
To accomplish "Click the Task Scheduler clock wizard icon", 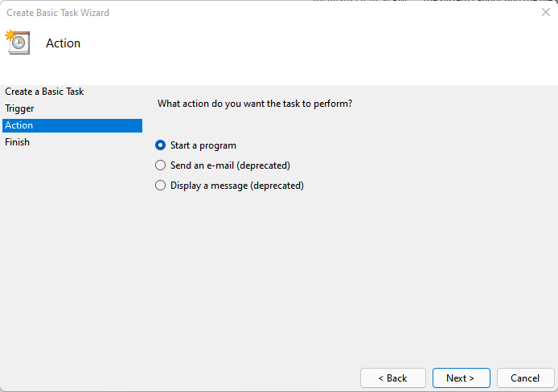I will click(17, 43).
